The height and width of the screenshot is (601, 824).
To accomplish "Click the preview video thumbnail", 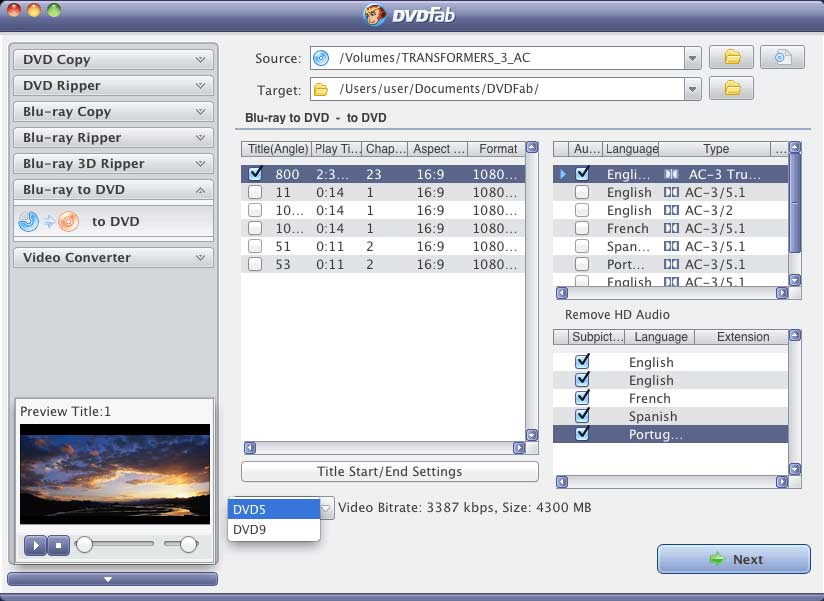I will tap(115, 474).
